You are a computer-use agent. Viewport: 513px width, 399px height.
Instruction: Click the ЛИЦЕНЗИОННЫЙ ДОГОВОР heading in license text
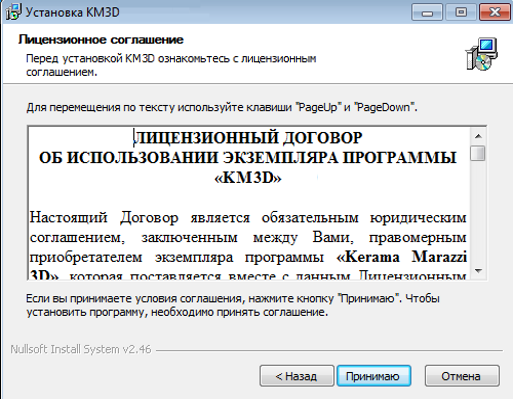pos(248,138)
